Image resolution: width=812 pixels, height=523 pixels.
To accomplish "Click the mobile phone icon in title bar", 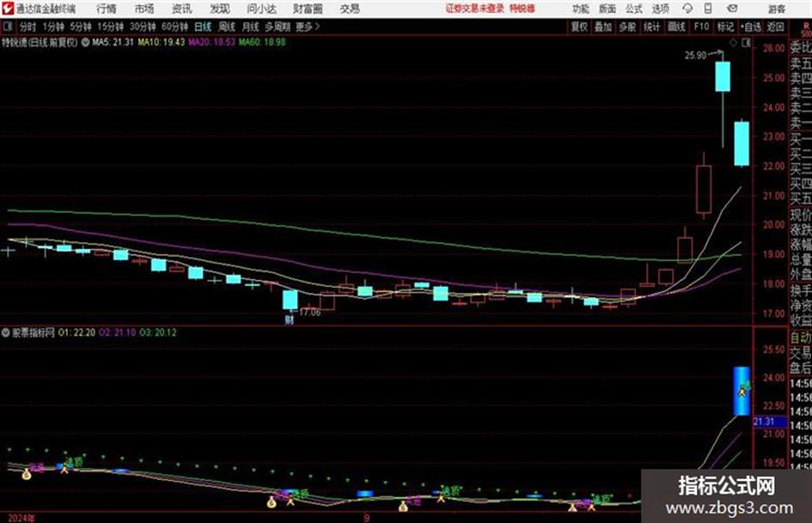I will point(708,9).
